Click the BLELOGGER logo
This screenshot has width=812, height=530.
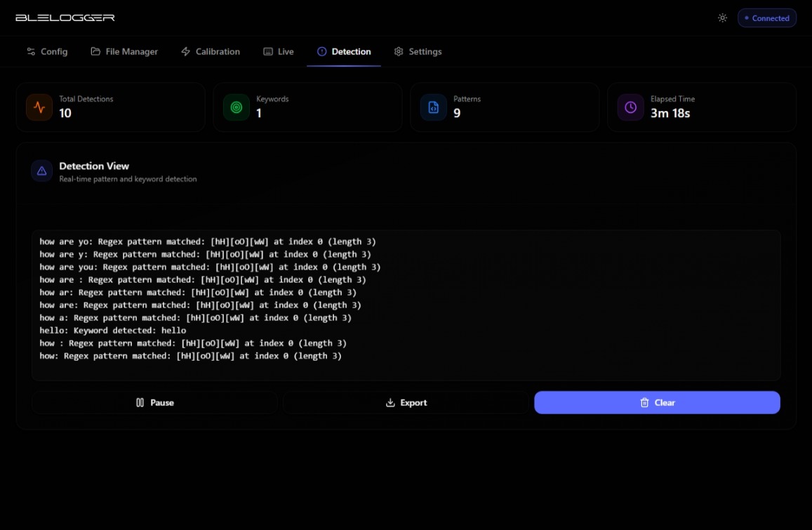(x=65, y=18)
